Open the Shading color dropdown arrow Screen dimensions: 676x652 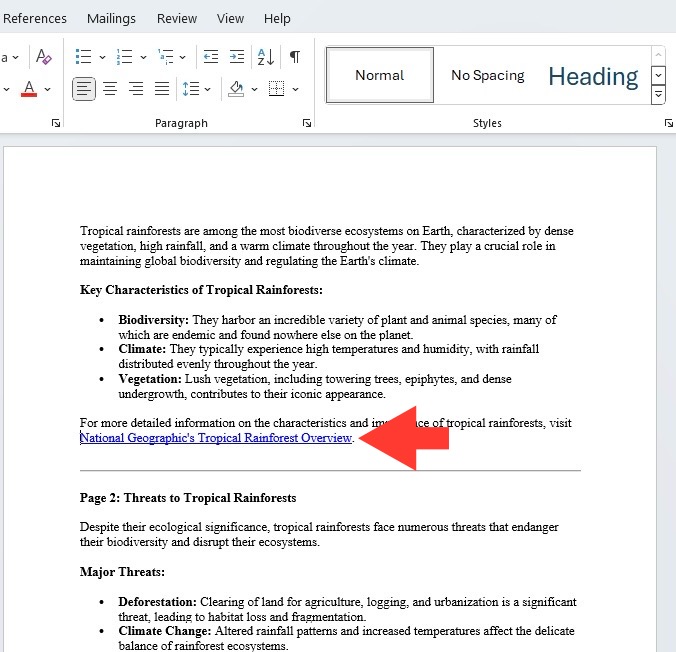[254, 89]
